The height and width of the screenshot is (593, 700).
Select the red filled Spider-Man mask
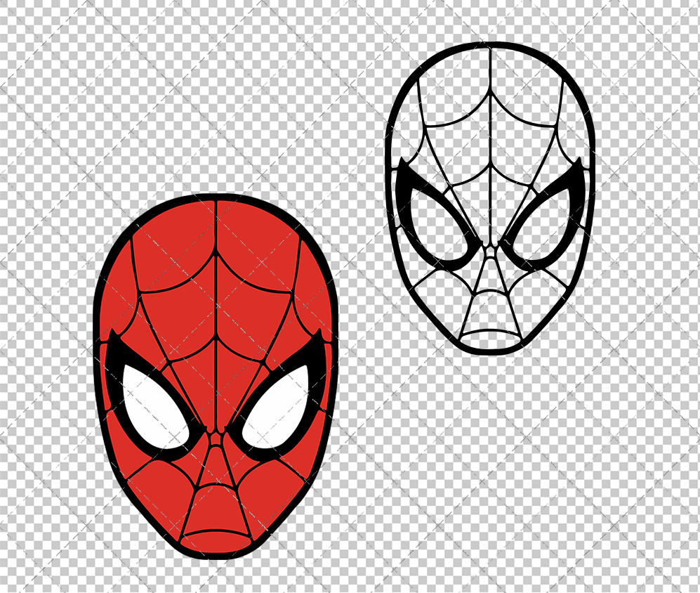(x=216, y=377)
